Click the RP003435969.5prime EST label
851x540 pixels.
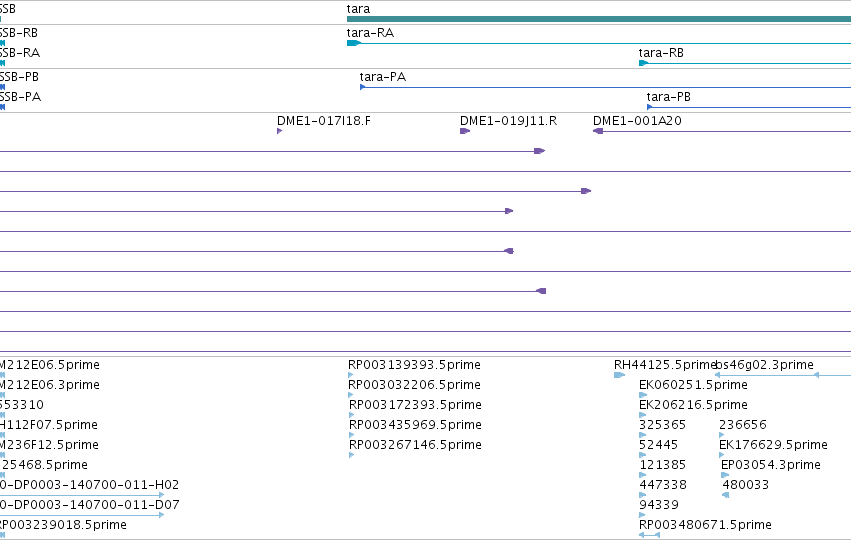pyautogui.click(x=415, y=425)
